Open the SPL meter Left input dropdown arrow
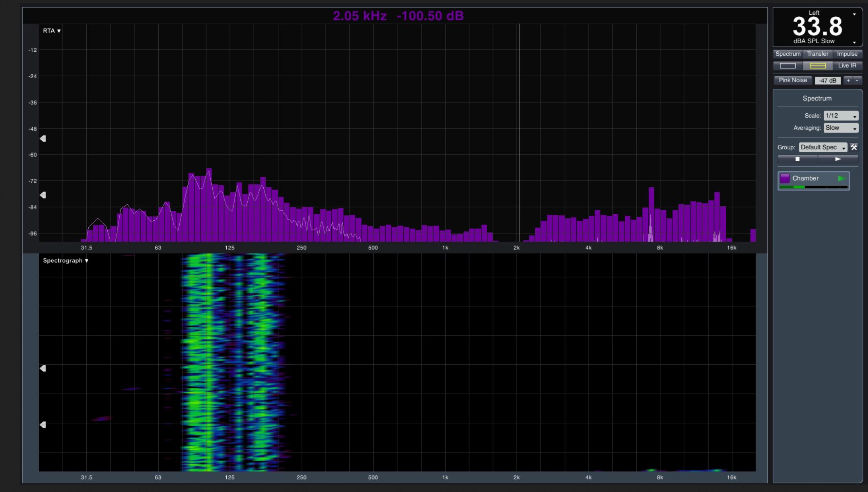 pos(854,14)
